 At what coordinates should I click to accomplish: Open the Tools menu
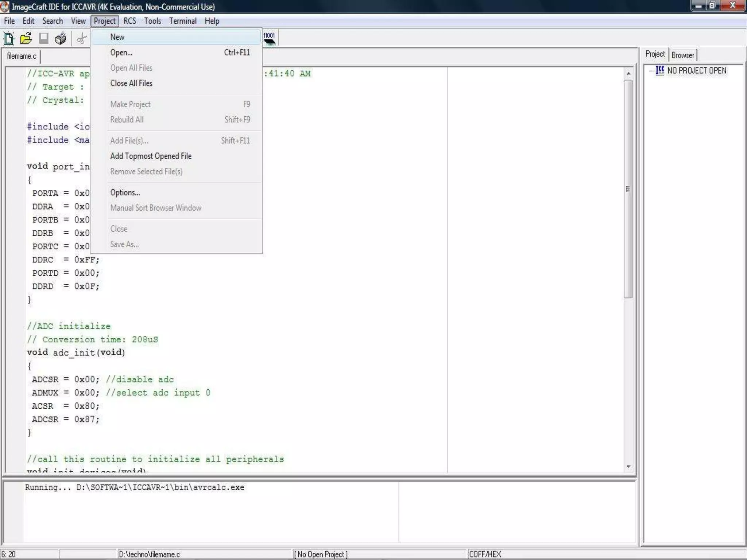coord(152,21)
